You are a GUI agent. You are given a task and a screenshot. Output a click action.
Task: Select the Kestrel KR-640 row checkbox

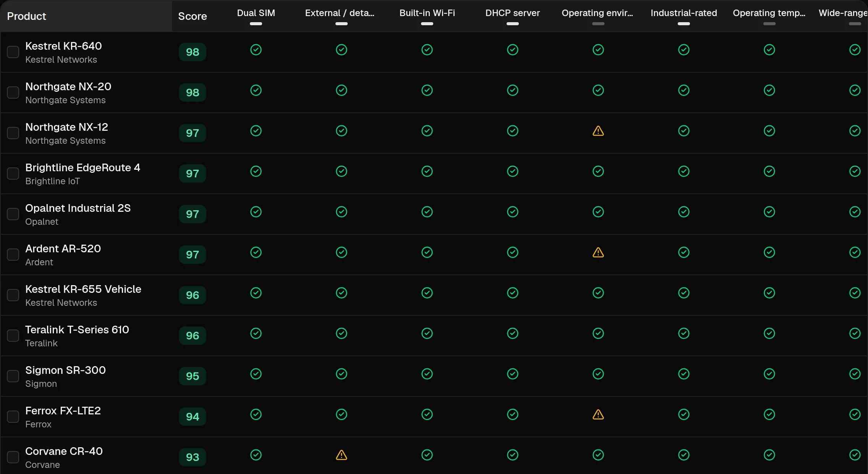click(13, 52)
